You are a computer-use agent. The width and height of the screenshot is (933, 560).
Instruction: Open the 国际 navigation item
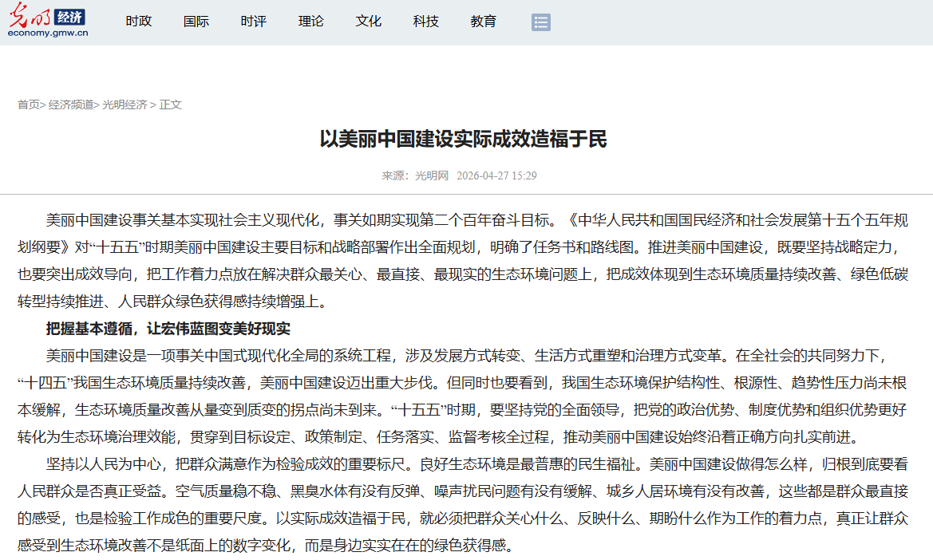point(196,22)
